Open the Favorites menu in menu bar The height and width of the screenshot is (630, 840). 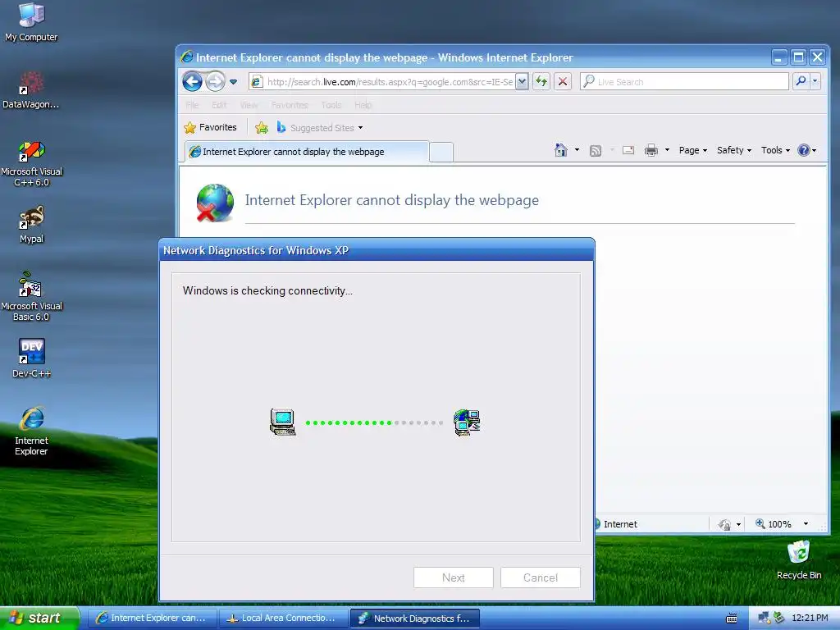pos(290,105)
